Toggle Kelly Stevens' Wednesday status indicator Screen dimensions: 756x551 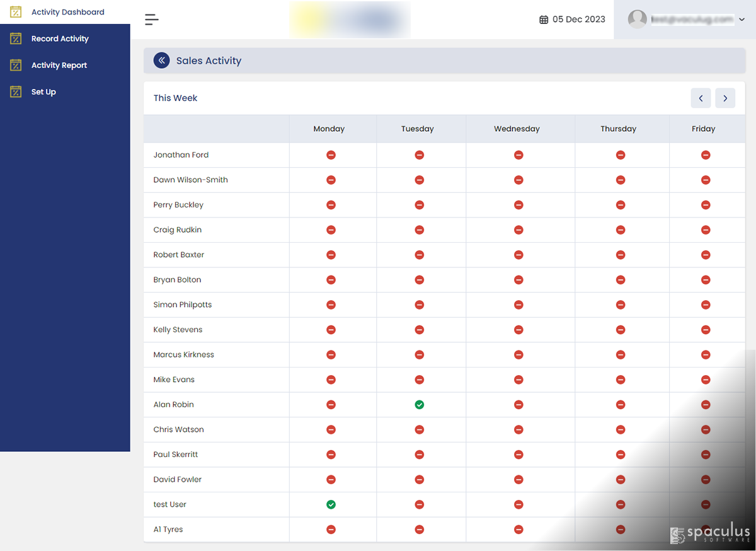518,330
